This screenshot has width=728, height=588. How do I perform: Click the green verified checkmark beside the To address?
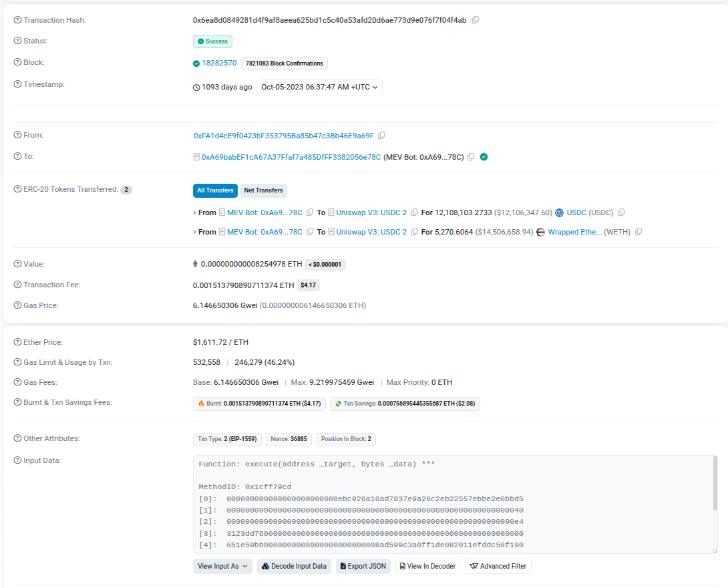[x=484, y=157]
